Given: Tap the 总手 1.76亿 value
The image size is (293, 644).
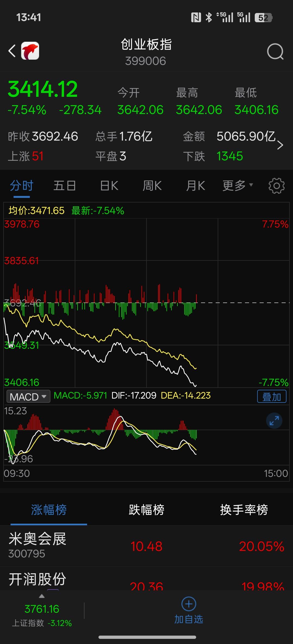Looking at the screenshot, I should click(x=136, y=136).
